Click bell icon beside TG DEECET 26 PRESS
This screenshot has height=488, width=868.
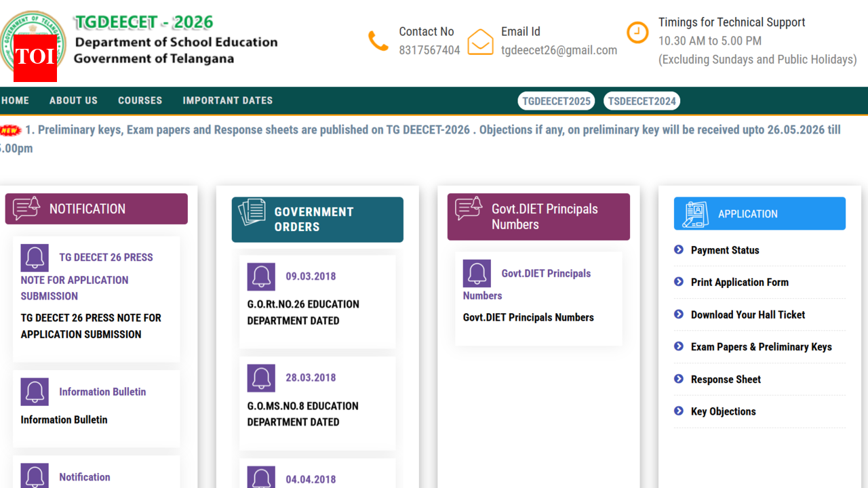click(x=35, y=258)
